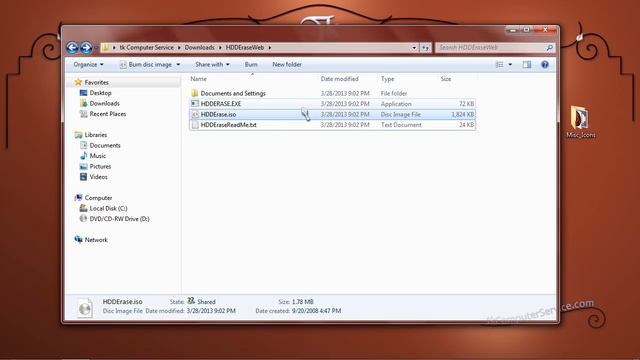Show the preview pane icon

(x=527, y=64)
